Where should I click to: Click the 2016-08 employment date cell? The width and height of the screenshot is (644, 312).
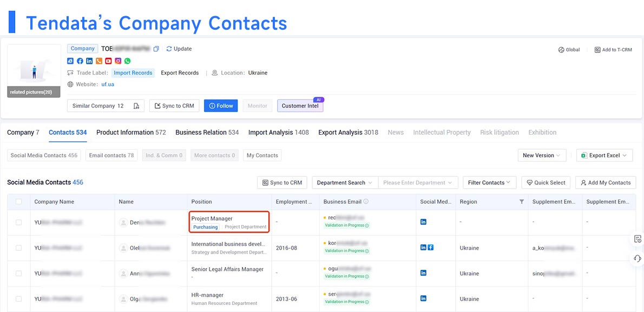(287, 248)
